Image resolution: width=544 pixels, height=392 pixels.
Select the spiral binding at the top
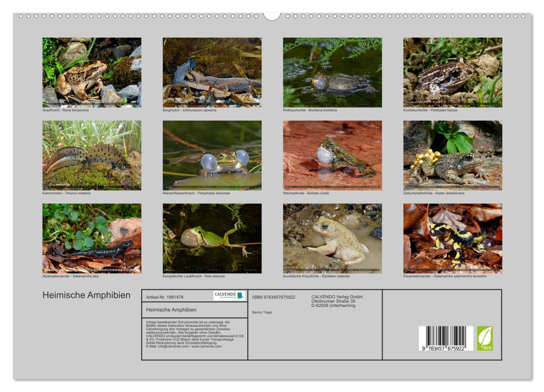pyautogui.click(x=272, y=17)
